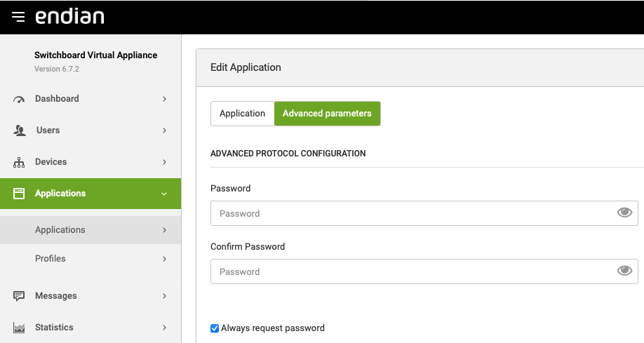Click the Dashboard gauge icon
This screenshot has width=644, height=343.
19,99
